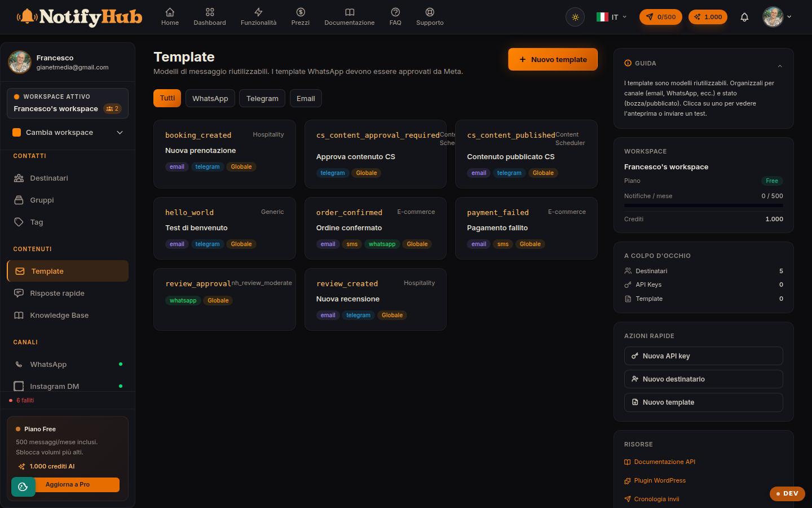Image resolution: width=812 pixels, height=508 pixels.
Task: Select WhatsApp filter tab
Action: tap(210, 98)
